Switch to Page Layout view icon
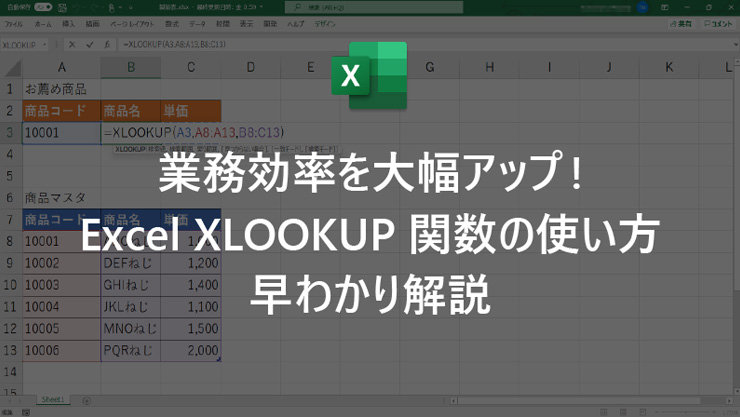The image size is (740, 417). click(x=623, y=412)
